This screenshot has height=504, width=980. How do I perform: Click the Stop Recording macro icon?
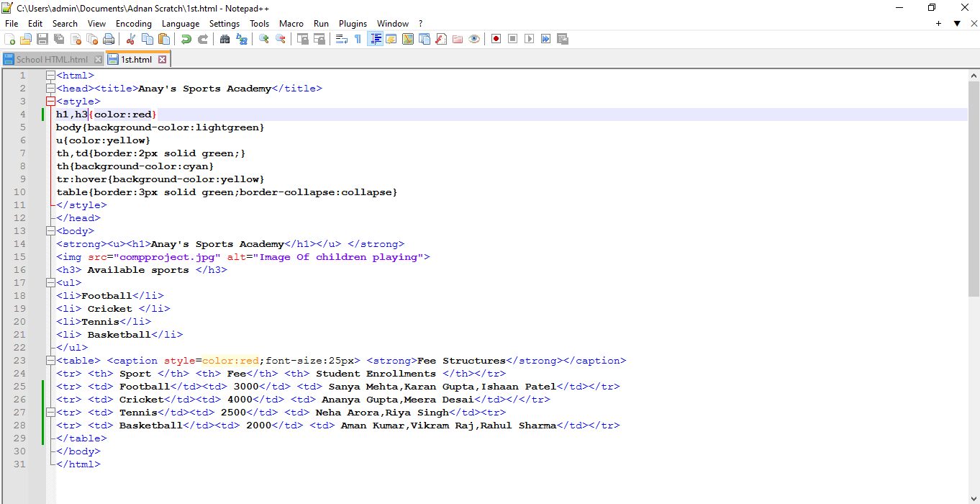pos(513,39)
